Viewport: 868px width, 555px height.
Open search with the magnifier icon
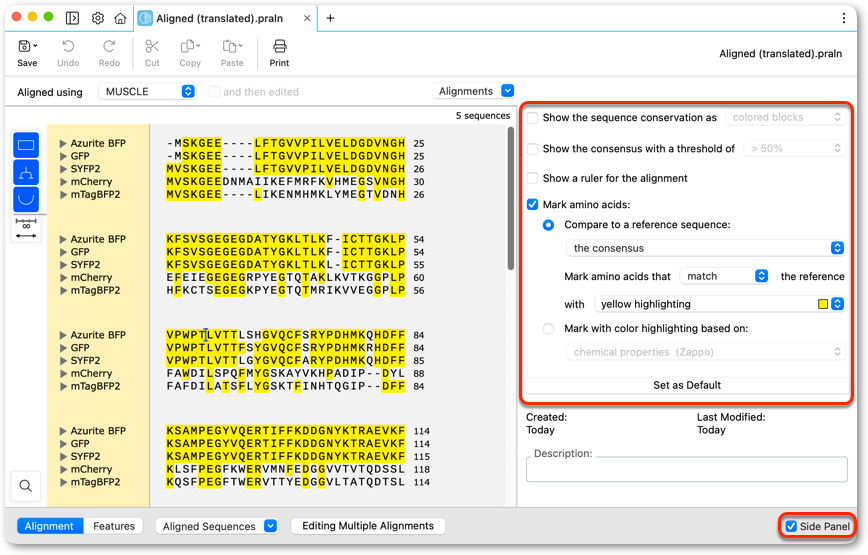coord(25,486)
